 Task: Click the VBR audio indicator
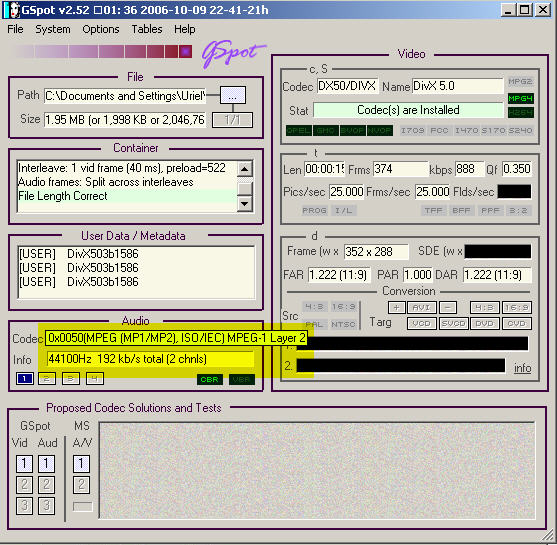[x=242, y=379]
